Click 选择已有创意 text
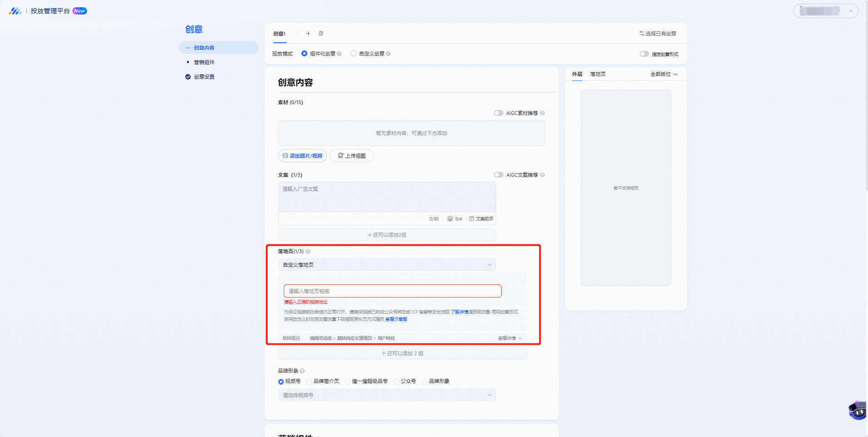This screenshot has height=437, width=868. pos(661,34)
